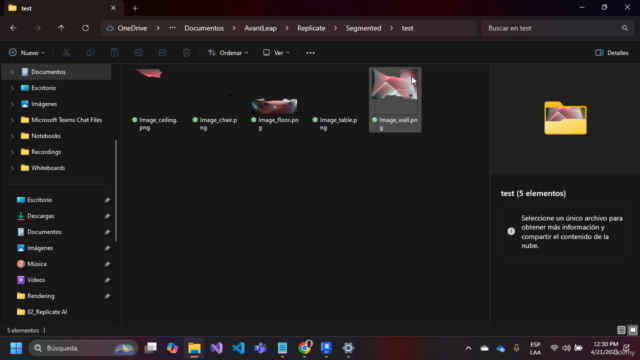Navigate to Replicate in breadcrumb

(x=311, y=28)
